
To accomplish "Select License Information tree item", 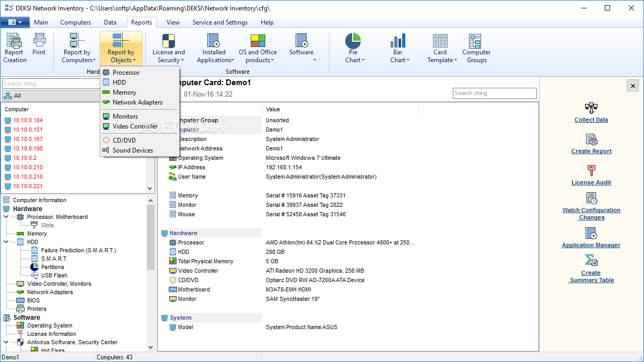I will [x=52, y=334].
